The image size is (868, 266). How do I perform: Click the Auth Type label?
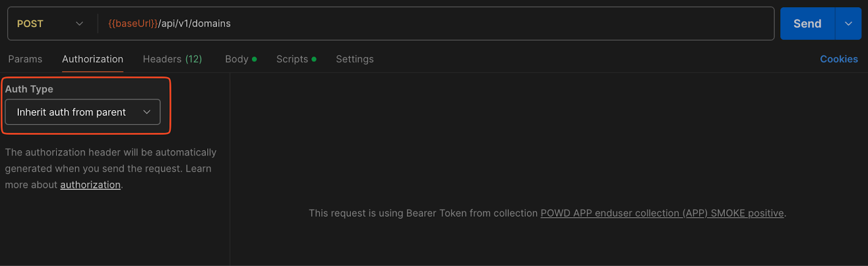coord(29,89)
